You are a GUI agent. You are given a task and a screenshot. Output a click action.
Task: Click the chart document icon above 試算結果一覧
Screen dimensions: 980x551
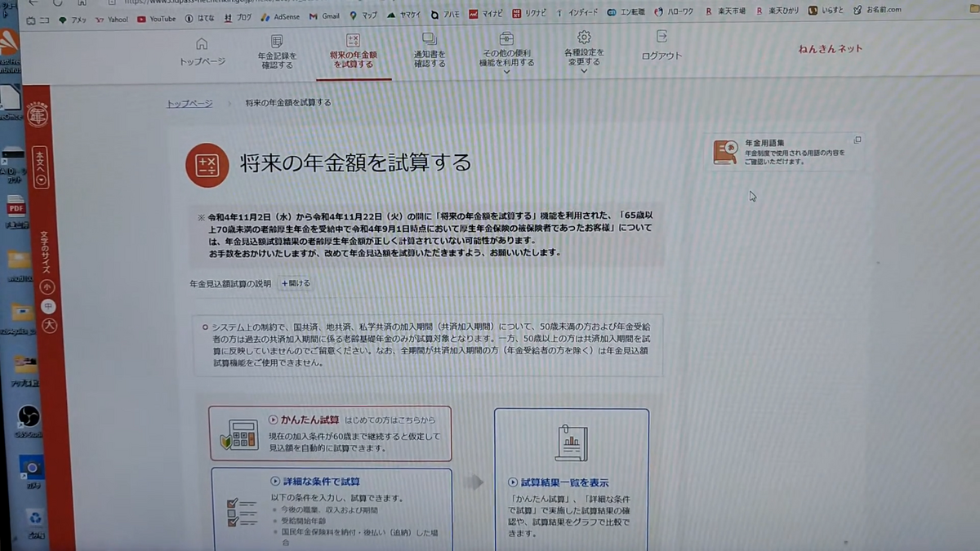[571, 442]
